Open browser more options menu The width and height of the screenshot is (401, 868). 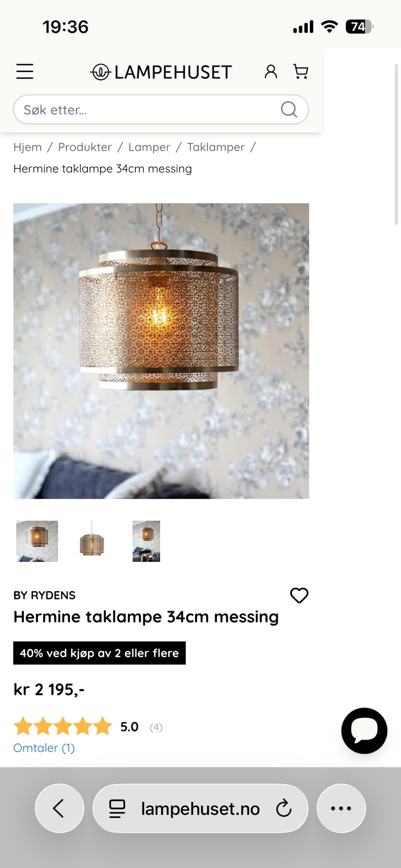click(341, 808)
